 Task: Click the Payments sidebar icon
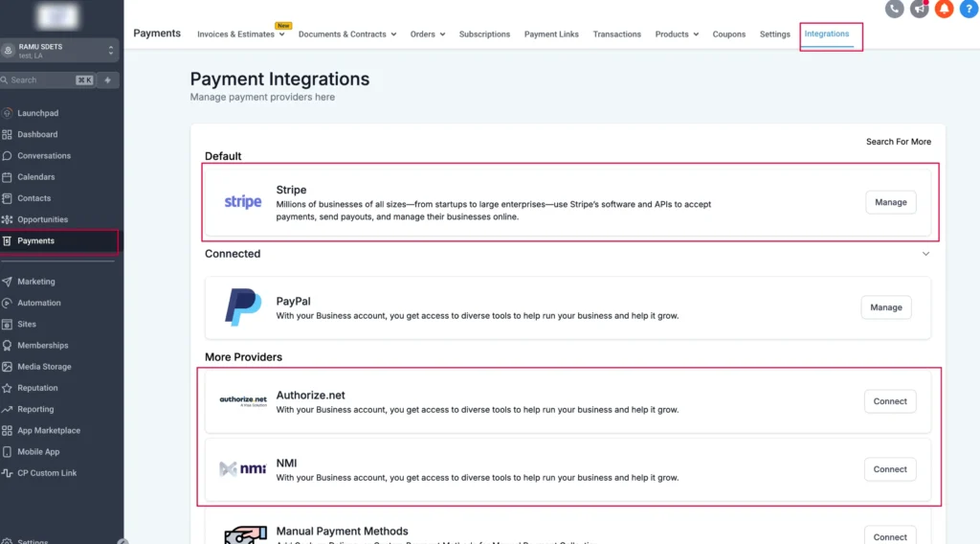tap(7, 240)
